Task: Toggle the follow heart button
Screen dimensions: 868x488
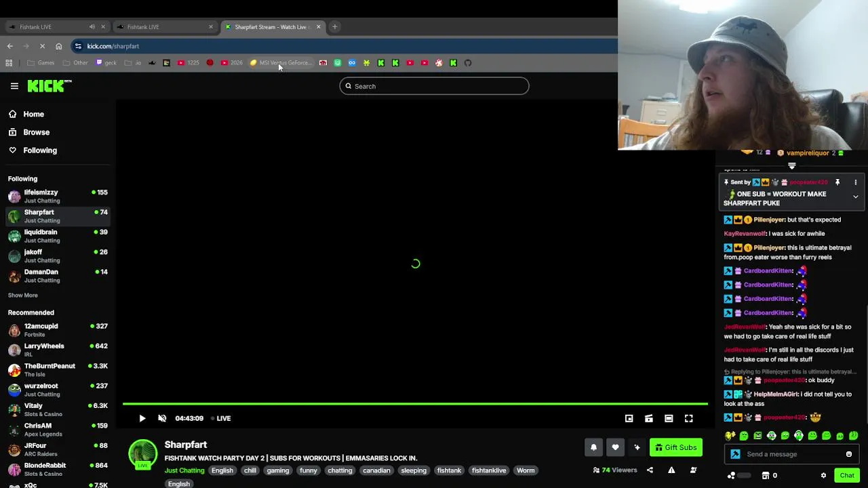Action: (615, 447)
